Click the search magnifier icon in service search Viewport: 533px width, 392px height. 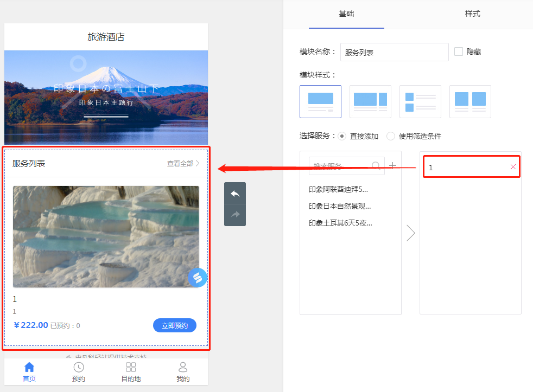coord(377,165)
